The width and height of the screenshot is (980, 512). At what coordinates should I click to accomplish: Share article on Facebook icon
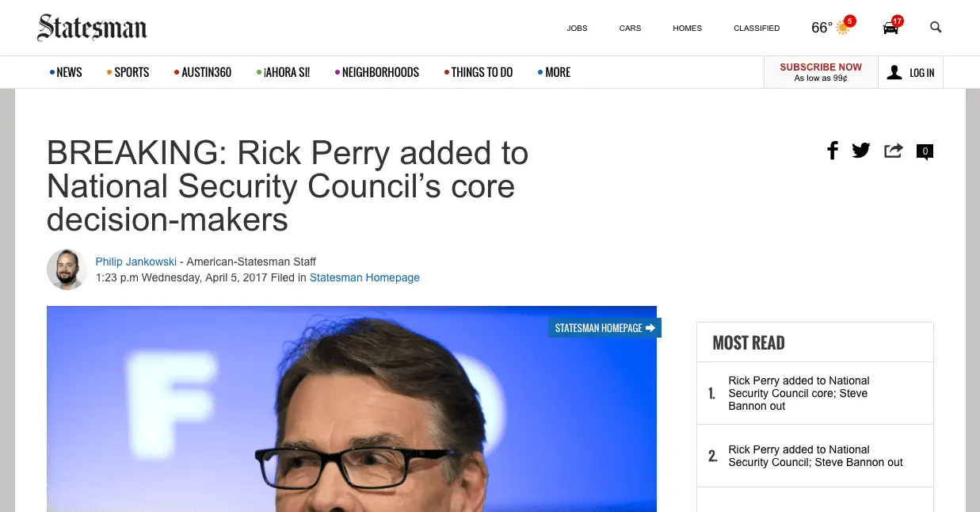(833, 151)
